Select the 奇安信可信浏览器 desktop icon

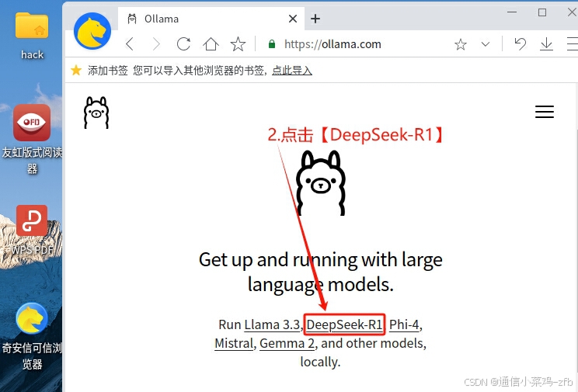(32, 336)
